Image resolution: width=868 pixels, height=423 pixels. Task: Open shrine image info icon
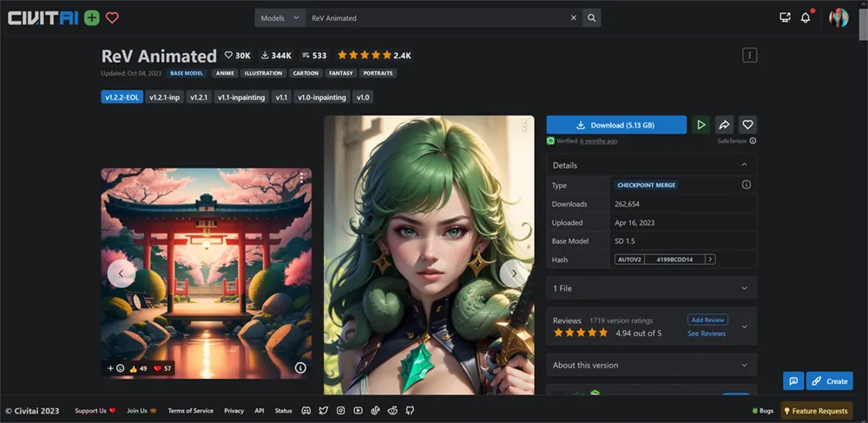(300, 367)
